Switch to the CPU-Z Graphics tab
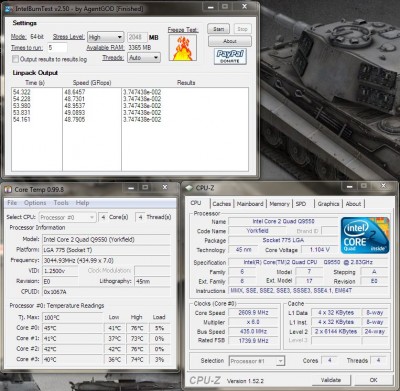400x391 pixels. (328, 204)
